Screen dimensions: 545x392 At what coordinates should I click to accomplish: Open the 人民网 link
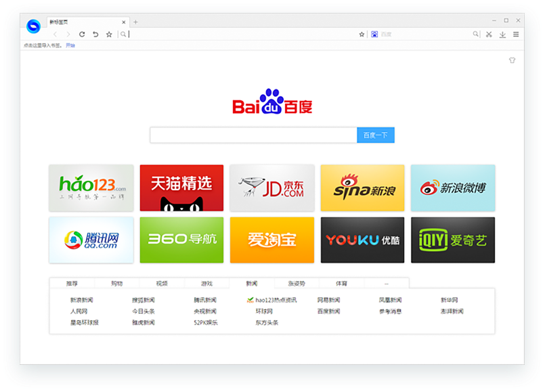(79, 311)
